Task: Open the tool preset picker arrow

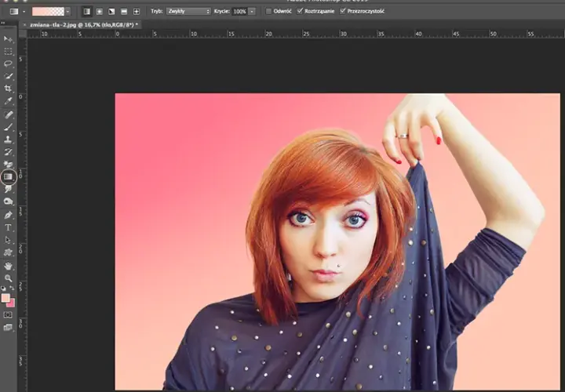Action: click(x=24, y=12)
